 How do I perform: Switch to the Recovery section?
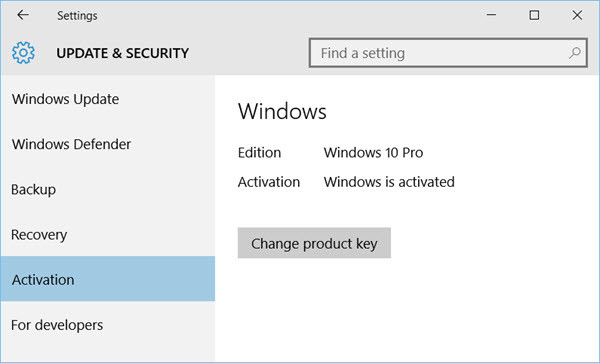point(108,234)
